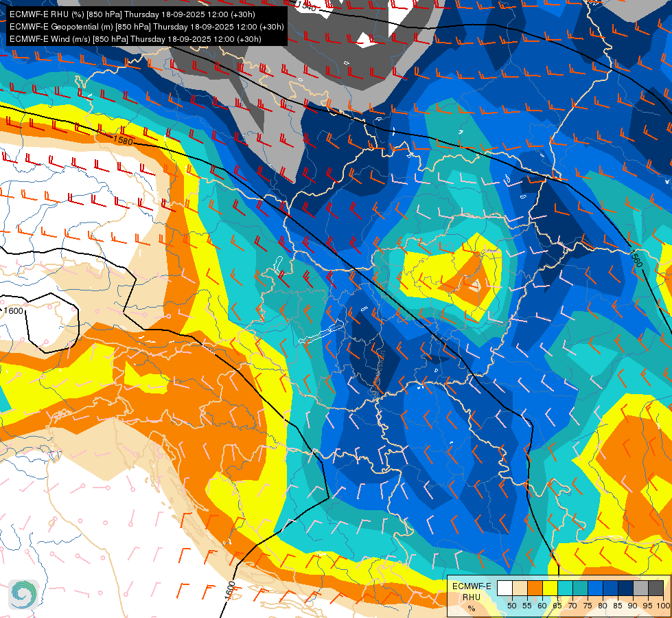Click the legend value 70
The height and width of the screenshot is (618, 672).
[572, 606]
